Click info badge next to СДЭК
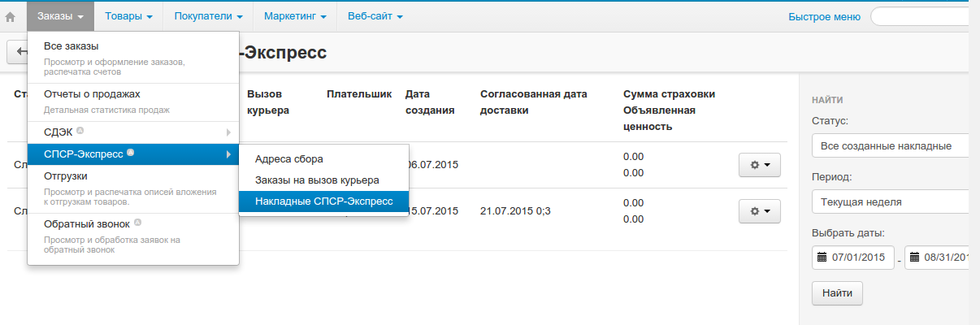 [80, 131]
